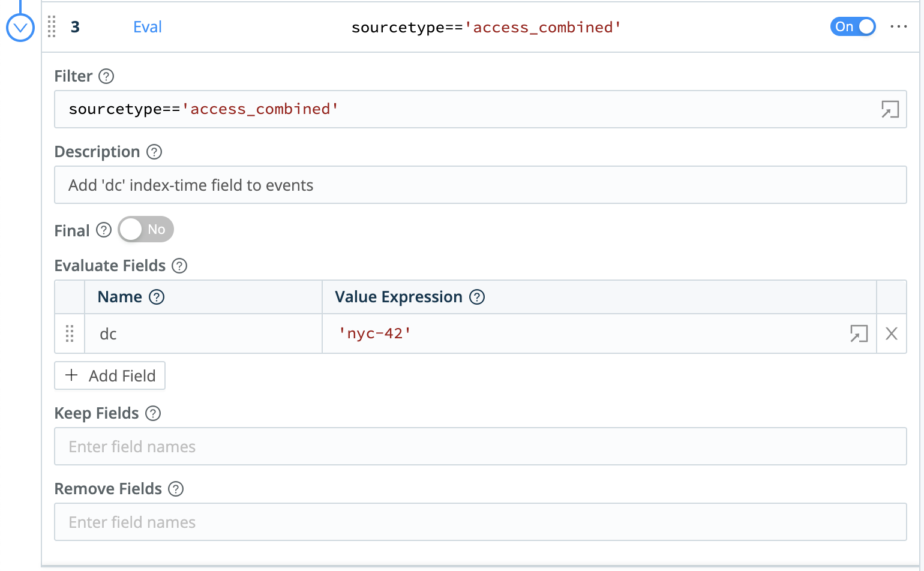Toggle the Final switch to Yes
924x571 pixels.
point(146,229)
